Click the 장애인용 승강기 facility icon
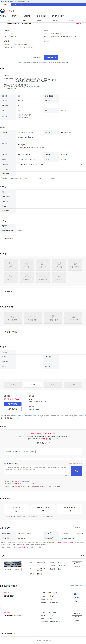 click(x=33, y=318)
